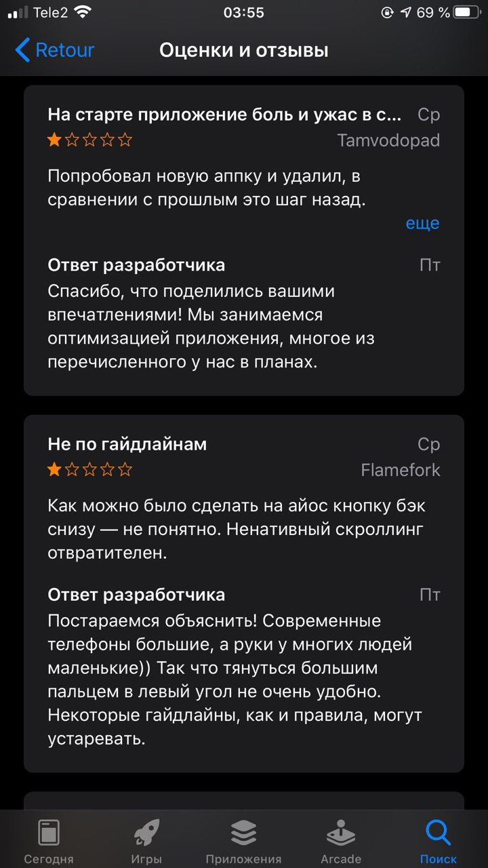Select the Приложения tab label
The height and width of the screenshot is (868, 488).
pos(243,859)
